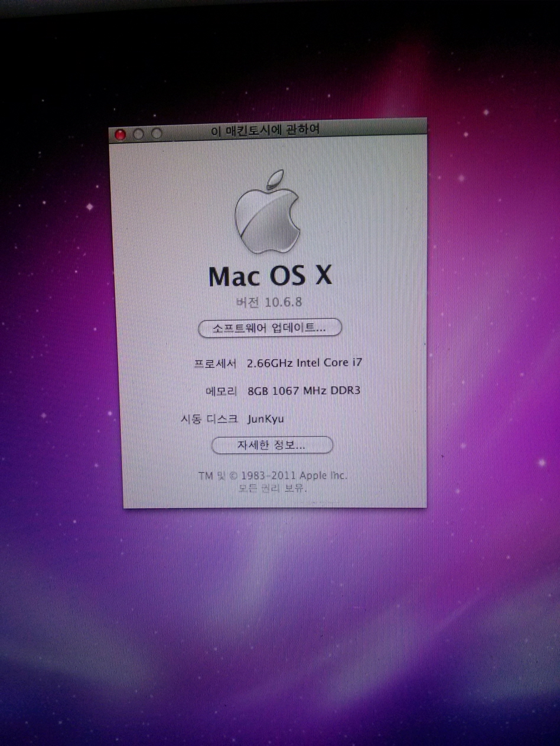
Task: Select the 시동 디스크 label
Action: [x=209, y=419]
